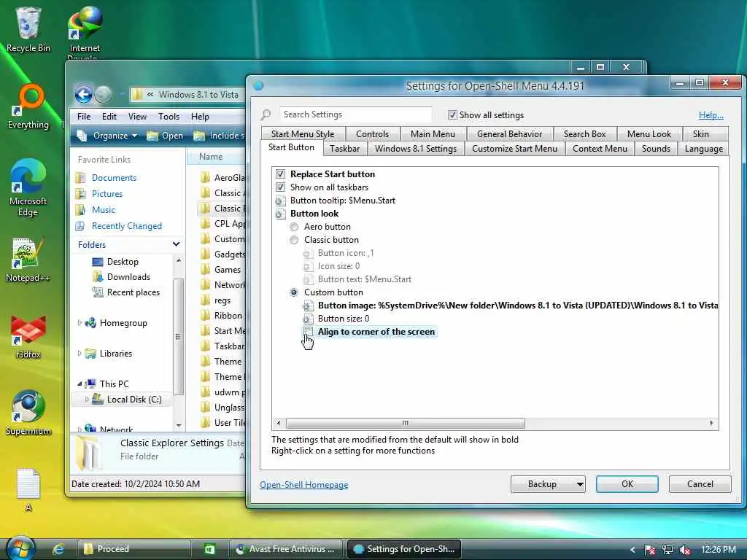
Task: Click the Cancel button
Action: (x=700, y=484)
